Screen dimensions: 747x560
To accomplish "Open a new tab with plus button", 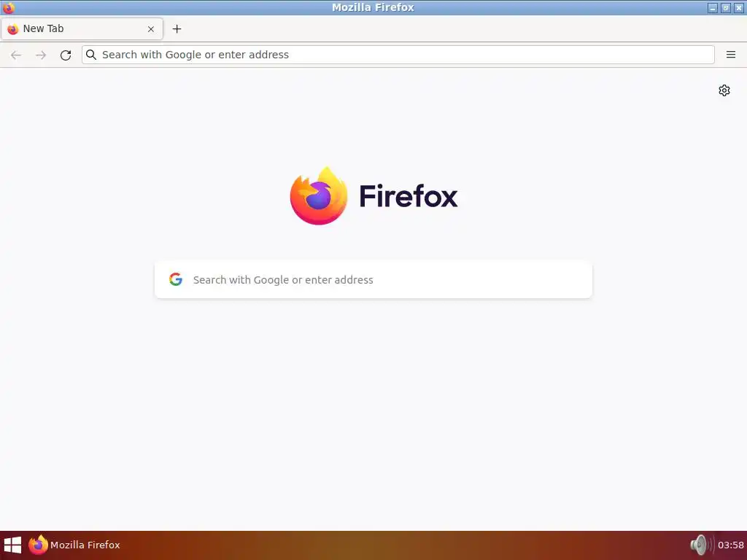I will 177,29.
